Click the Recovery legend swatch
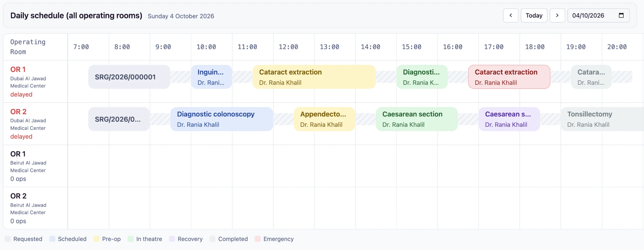The height and width of the screenshot is (250, 644). (172, 239)
